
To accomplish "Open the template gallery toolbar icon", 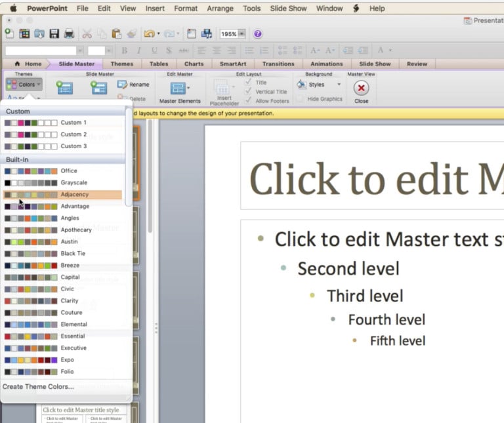I will [x=24, y=33].
